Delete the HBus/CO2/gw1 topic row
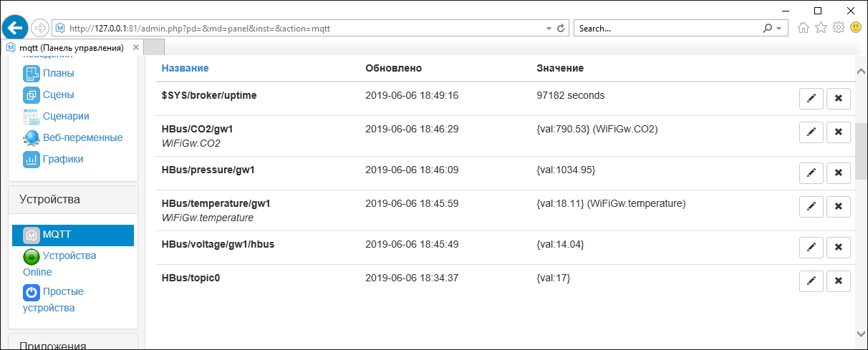Image resolution: width=868 pixels, height=350 pixels. [x=838, y=132]
